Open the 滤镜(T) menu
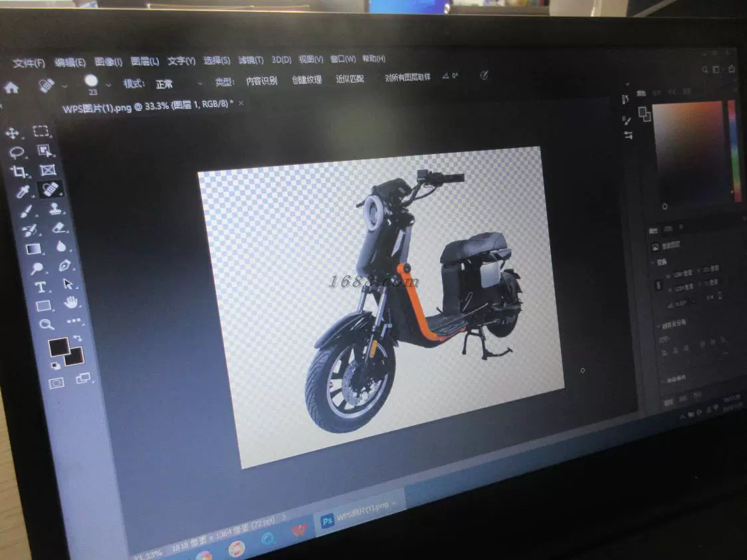 (251, 60)
